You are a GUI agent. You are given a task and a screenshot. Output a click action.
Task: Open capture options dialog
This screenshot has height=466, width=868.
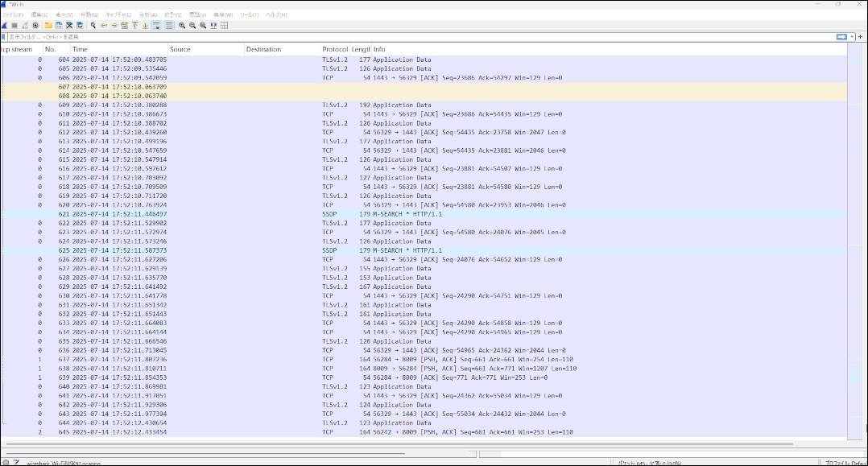tap(35, 26)
